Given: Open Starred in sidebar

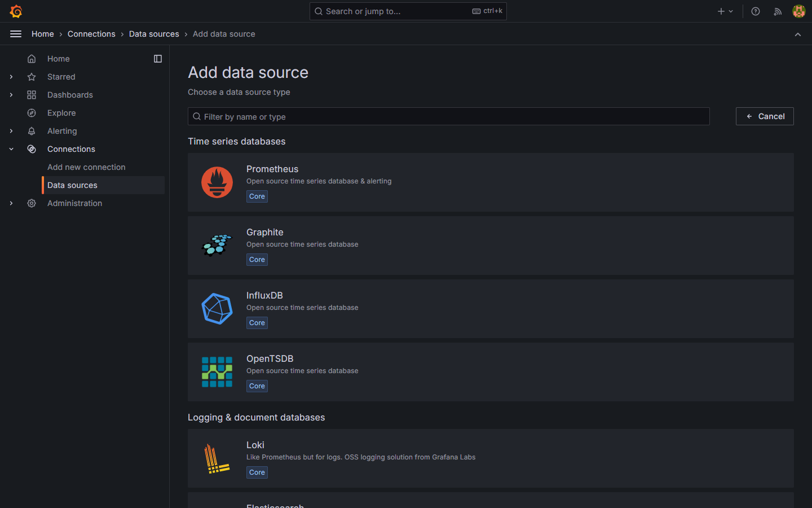Looking at the screenshot, I should 61,77.
